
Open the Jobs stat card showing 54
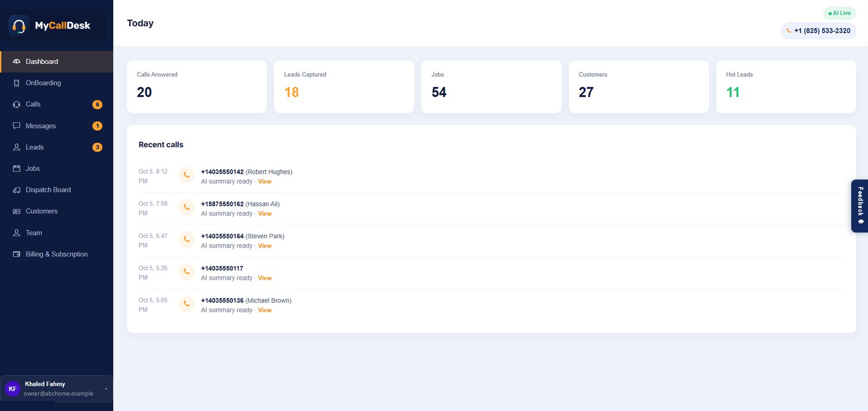point(492,87)
